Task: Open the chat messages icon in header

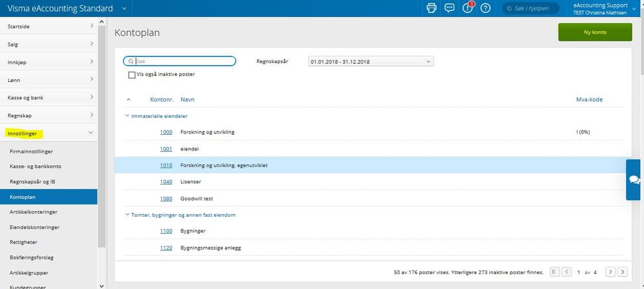Action: click(x=450, y=8)
